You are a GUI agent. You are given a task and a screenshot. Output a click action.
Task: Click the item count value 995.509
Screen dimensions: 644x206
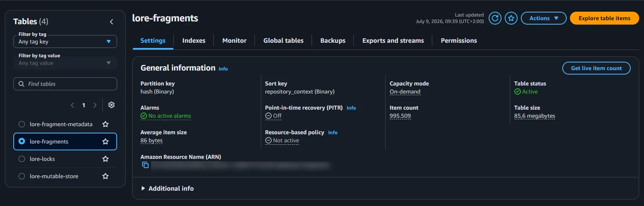[400, 116]
